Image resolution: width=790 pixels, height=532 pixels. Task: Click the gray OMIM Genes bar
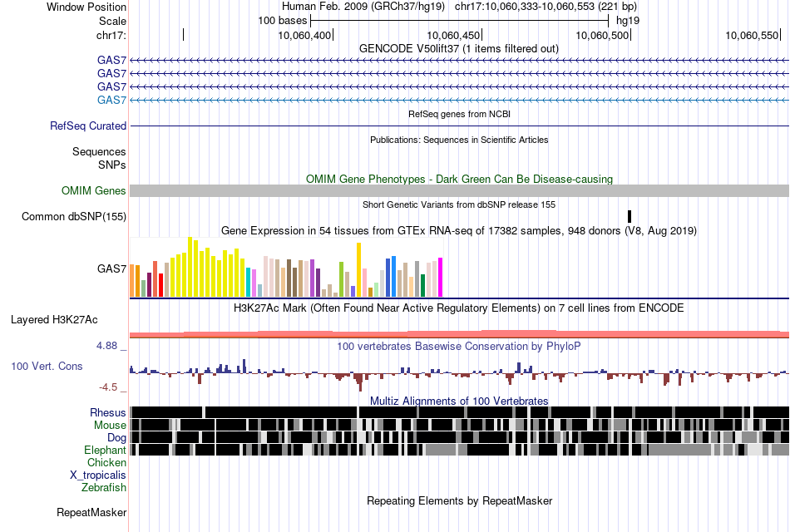coord(460,190)
